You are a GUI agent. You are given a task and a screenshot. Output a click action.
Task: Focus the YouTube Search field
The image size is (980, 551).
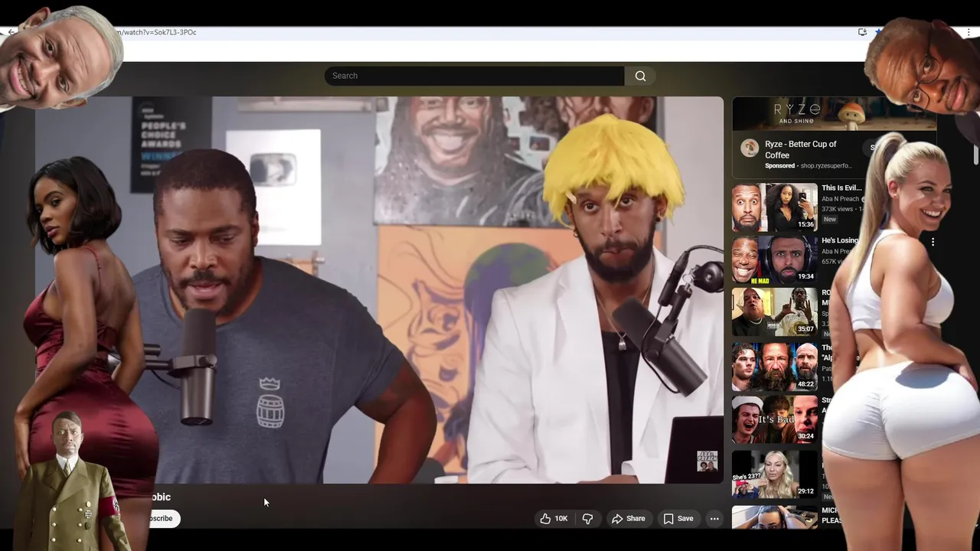474,76
